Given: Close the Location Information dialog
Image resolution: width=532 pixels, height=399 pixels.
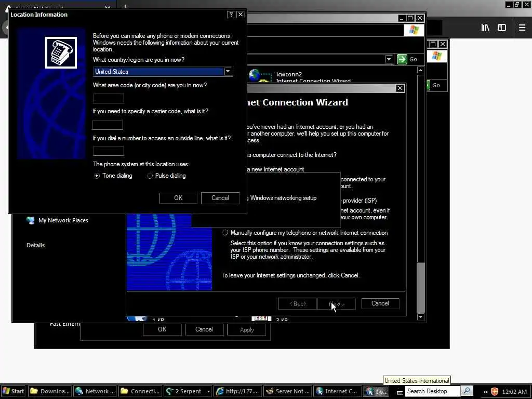Looking at the screenshot, I should point(241,14).
